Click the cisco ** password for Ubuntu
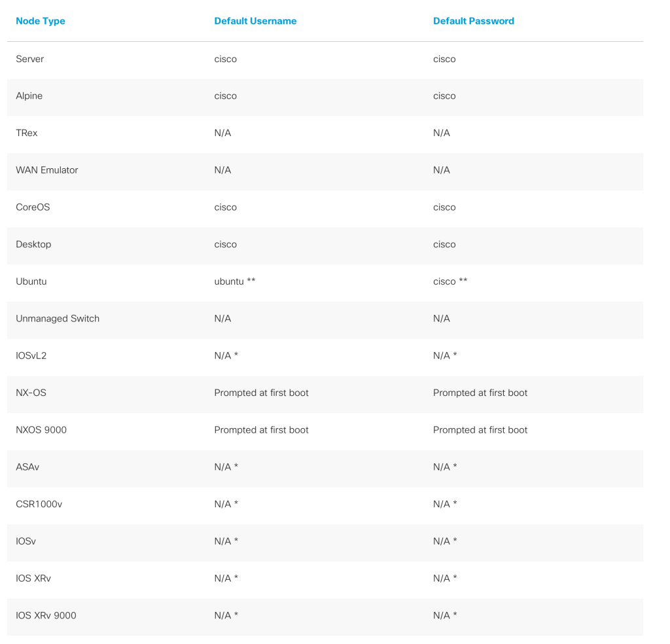Screen dimensions: 670x644 [450, 281]
